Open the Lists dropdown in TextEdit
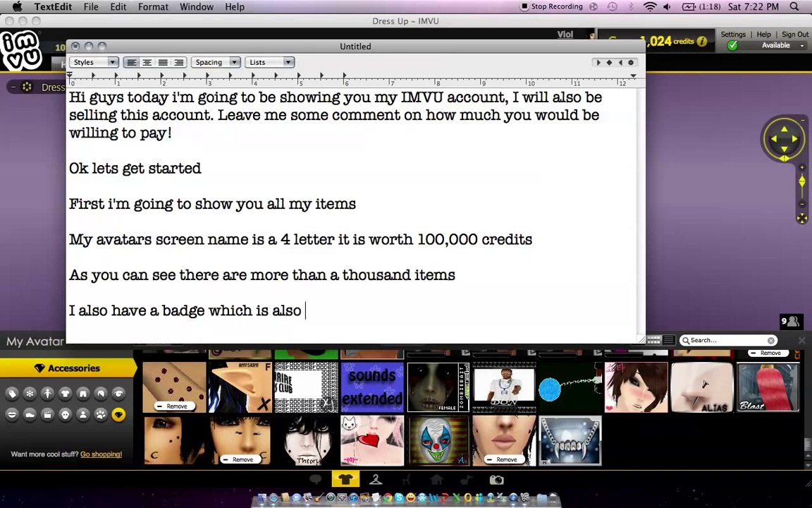812x508 pixels. click(269, 62)
